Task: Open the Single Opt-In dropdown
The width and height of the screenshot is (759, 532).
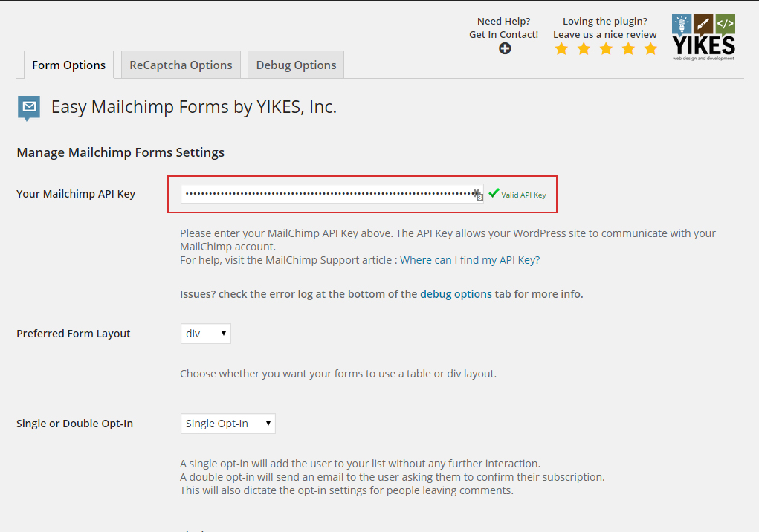Action: coord(228,424)
